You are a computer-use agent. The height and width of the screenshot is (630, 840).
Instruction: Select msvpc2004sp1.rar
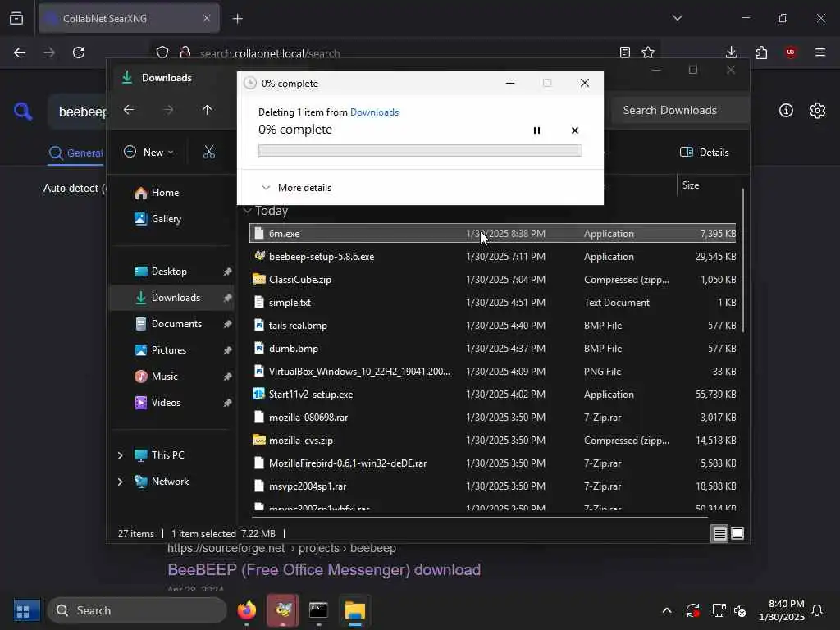[x=492, y=486]
